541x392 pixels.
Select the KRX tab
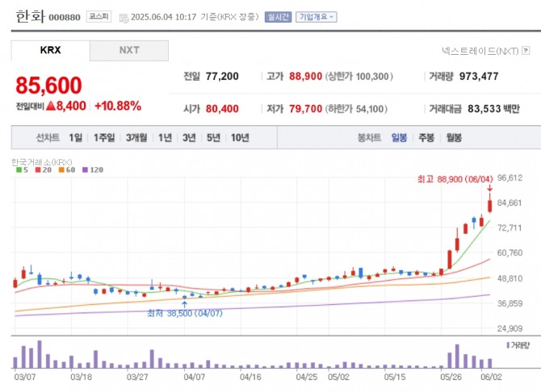(x=50, y=50)
